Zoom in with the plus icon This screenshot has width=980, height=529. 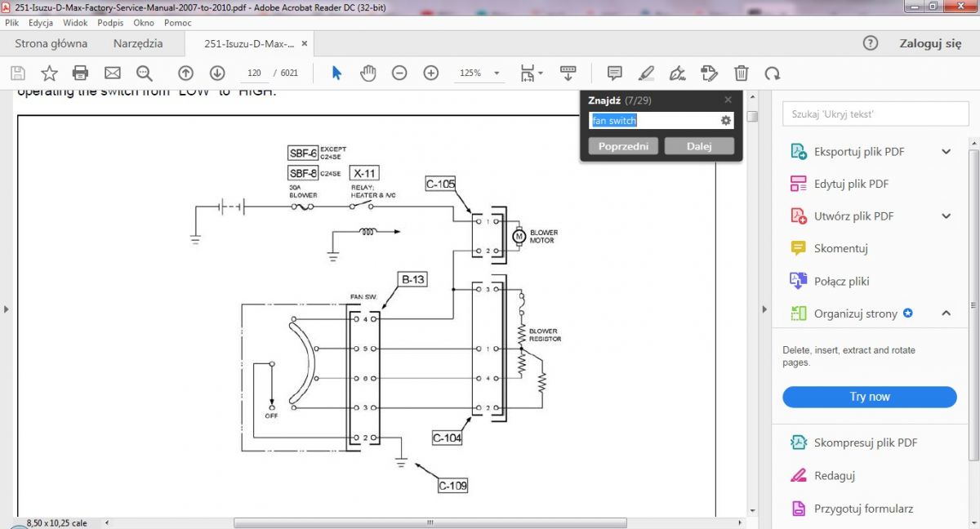tap(431, 73)
